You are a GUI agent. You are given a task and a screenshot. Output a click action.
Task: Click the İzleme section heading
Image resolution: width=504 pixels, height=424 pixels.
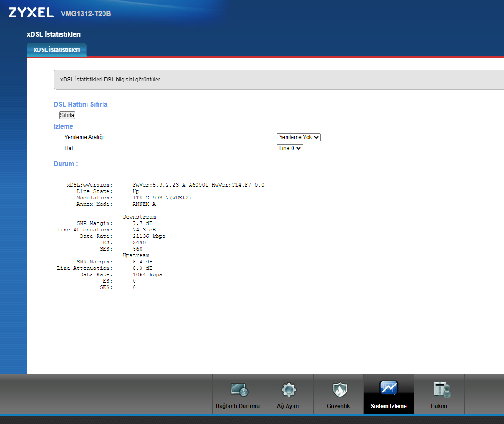coord(63,126)
